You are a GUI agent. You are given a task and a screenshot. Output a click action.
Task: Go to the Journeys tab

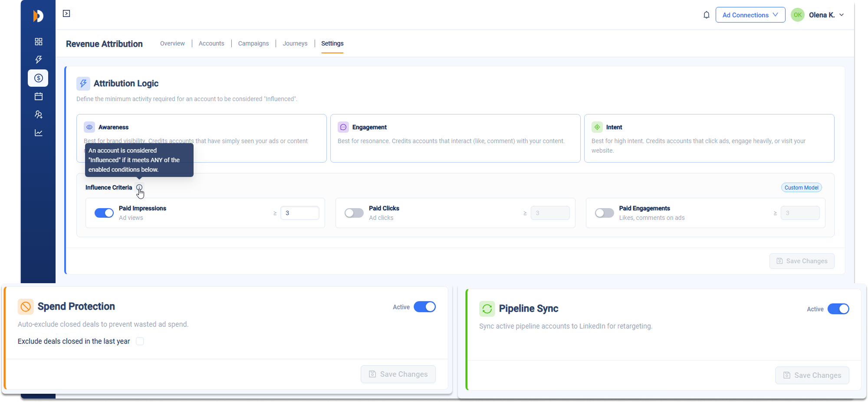point(295,43)
